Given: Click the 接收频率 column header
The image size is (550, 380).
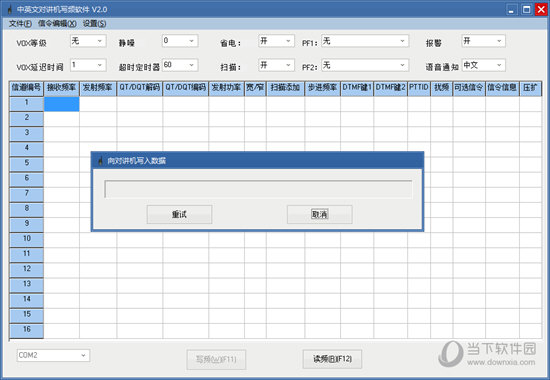Looking at the screenshot, I should 61,88.
